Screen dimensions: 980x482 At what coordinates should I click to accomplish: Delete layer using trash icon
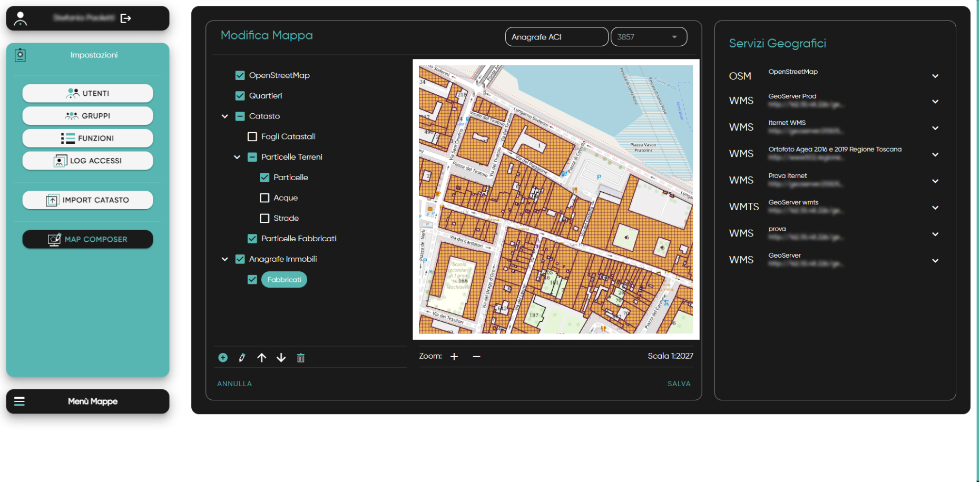301,358
